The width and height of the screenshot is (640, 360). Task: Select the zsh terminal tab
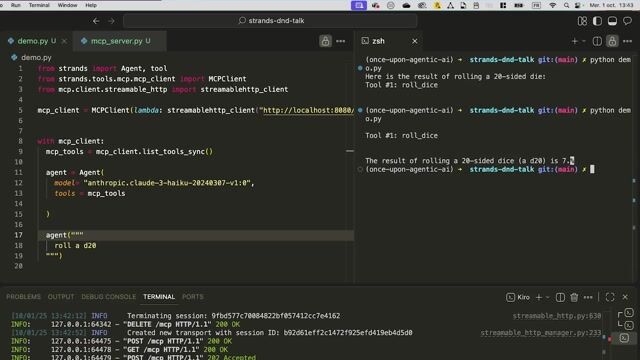[x=378, y=41]
